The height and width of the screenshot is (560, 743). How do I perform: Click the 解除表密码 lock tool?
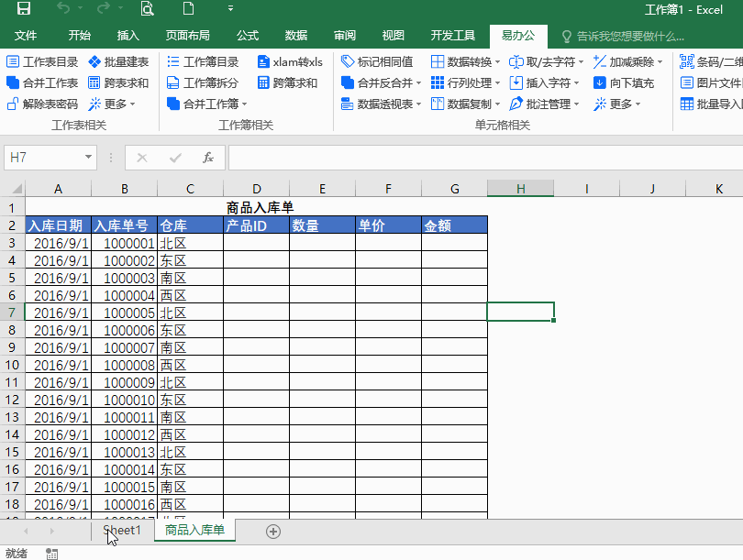tap(42, 104)
